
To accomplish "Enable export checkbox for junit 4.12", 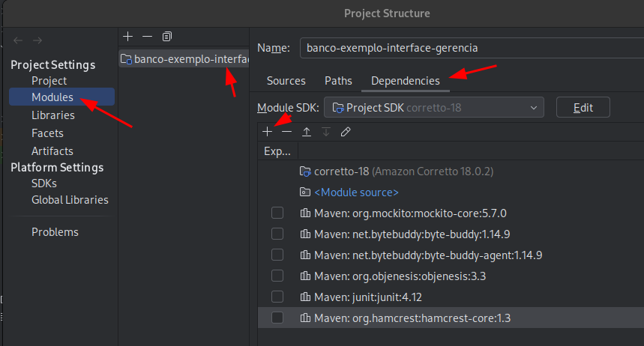I will coord(277,297).
